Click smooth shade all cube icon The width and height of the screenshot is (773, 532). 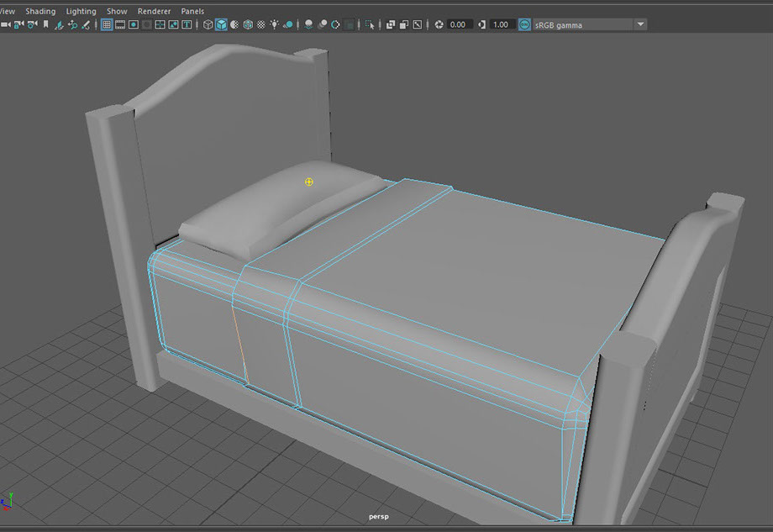click(221, 25)
